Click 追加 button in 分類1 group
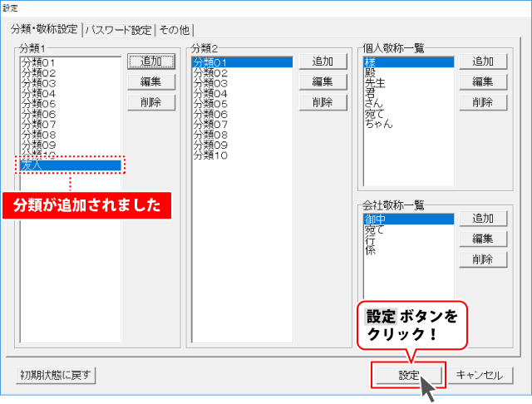 pos(150,62)
